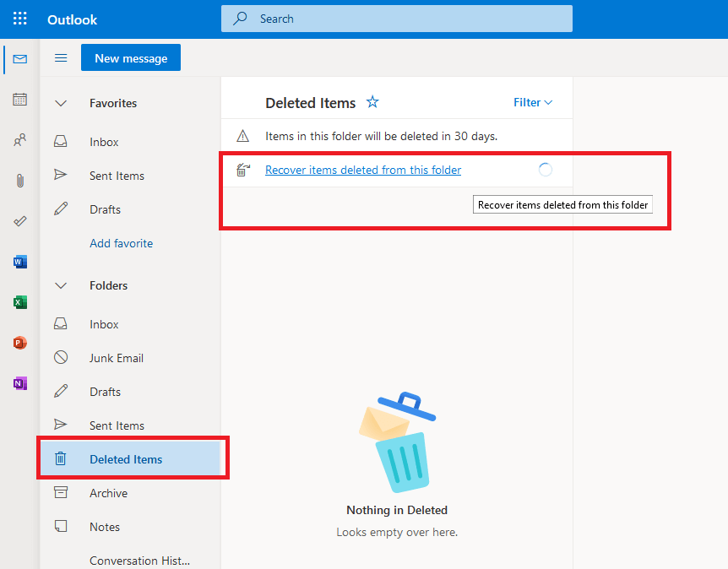Collapse the Folders section
The width and height of the screenshot is (728, 569).
61,285
